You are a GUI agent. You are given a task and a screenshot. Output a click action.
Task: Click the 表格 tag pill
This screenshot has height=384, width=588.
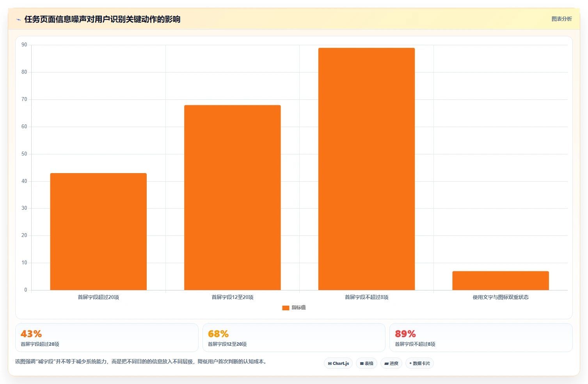point(366,363)
